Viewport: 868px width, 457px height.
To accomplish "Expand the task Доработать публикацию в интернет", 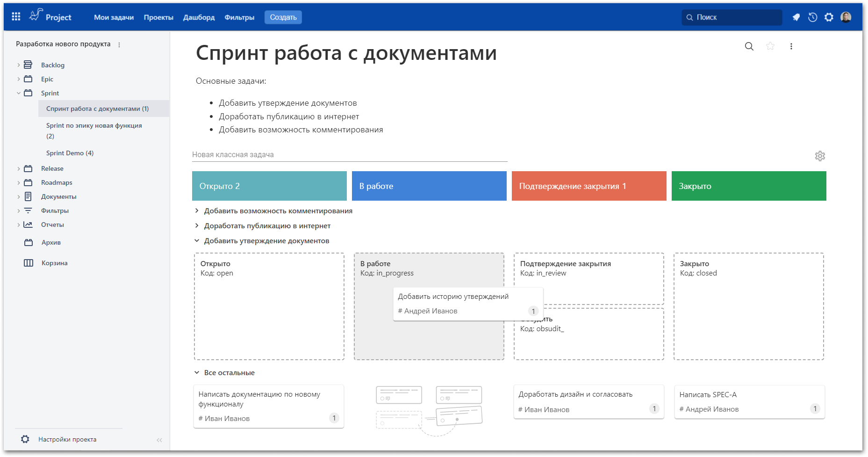I will coord(196,225).
